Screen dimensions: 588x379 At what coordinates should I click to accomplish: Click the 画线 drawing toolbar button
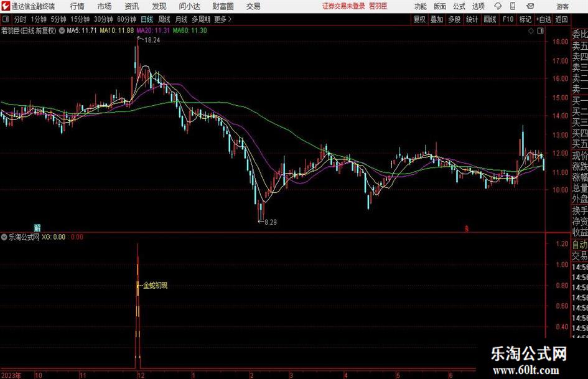[x=490, y=19]
